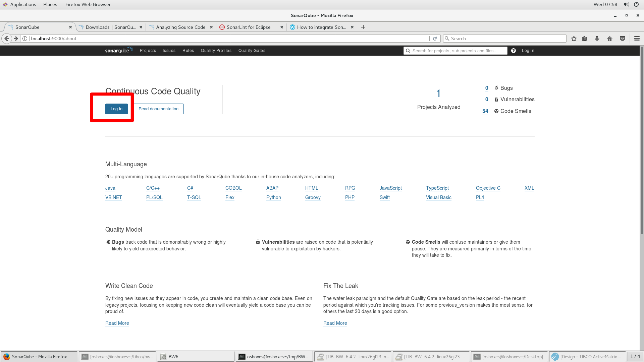Focus the Firefox Search box
644x362 pixels.
point(505,39)
